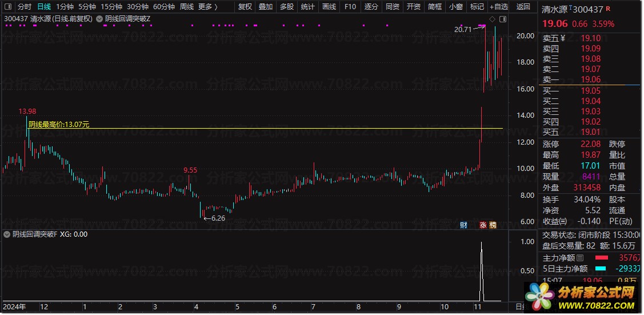This screenshot has width=644, height=315.
Task: Click the 外盘 value 313458
Action: pyautogui.click(x=587, y=188)
